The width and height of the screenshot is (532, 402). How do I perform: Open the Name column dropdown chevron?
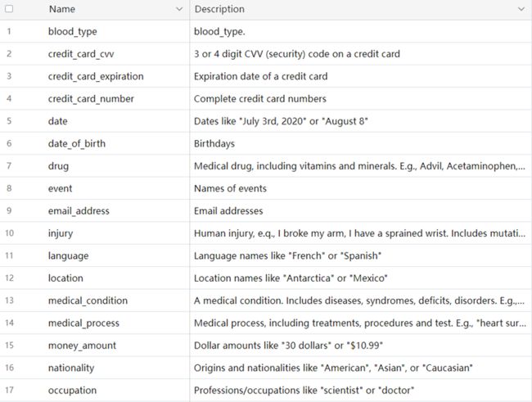(x=179, y=9)
